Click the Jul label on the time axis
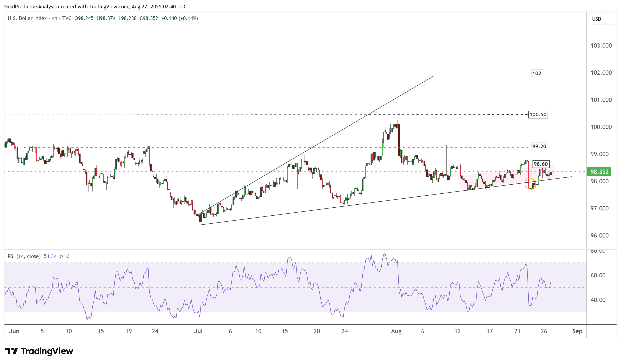621x364 pixels. [198, 331]
